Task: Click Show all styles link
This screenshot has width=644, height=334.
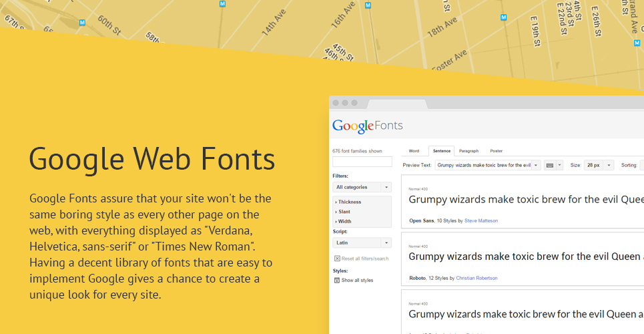Action: pyautogui.click(x=357, y=281)
